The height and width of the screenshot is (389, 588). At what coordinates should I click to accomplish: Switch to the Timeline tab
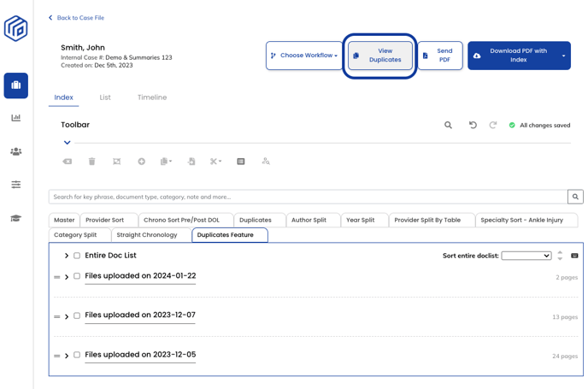click(x=152, y=97)
